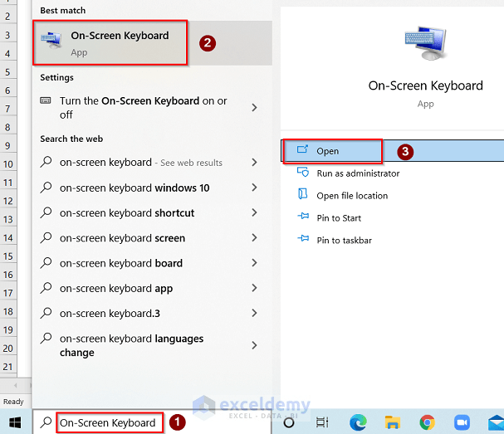Choose Open in the app actions list
Image resolution: width=504 pixels, height=434 pixels.
pyautogui.click(x=393, y=151)
